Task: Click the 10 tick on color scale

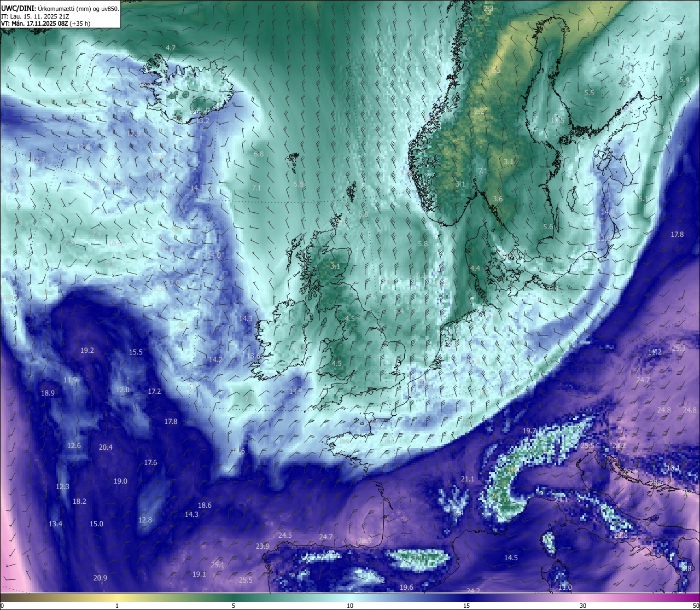Action: point(350,606)
